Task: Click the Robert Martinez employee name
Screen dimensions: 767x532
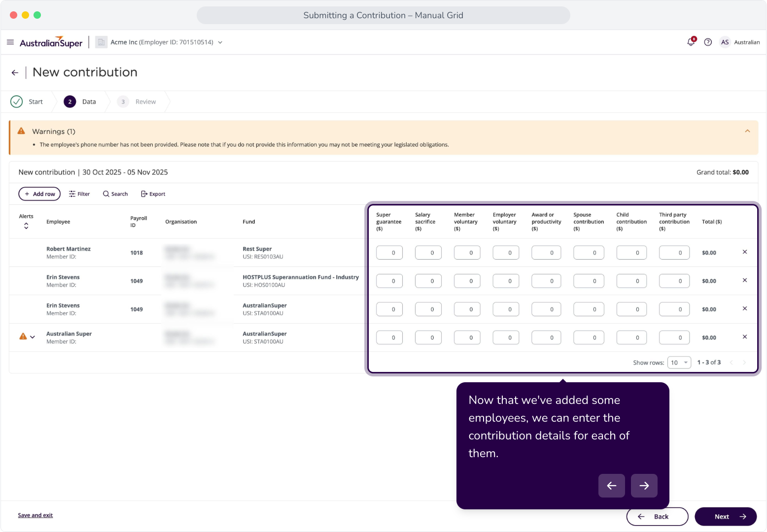Action: tap(69, 249)
